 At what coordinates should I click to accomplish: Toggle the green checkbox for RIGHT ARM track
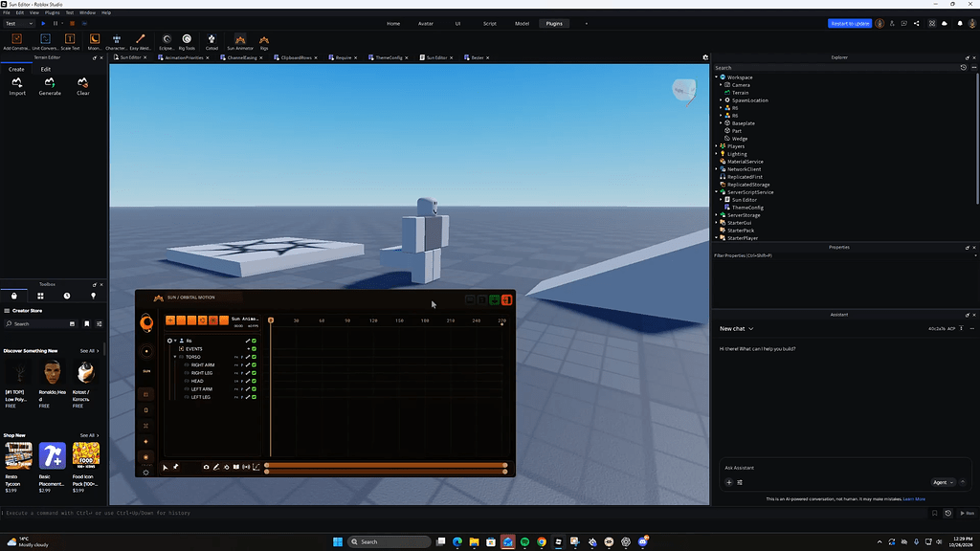(x=254, y=364)
